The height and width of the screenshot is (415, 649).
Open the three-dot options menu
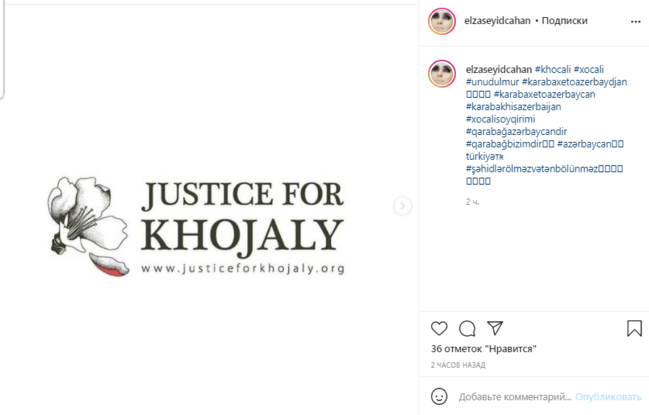coord(636,22)
